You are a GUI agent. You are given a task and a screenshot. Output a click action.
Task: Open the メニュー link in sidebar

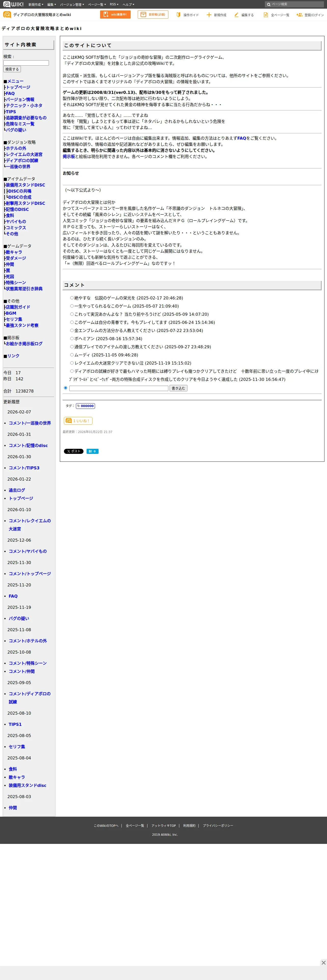click(15, 81)
